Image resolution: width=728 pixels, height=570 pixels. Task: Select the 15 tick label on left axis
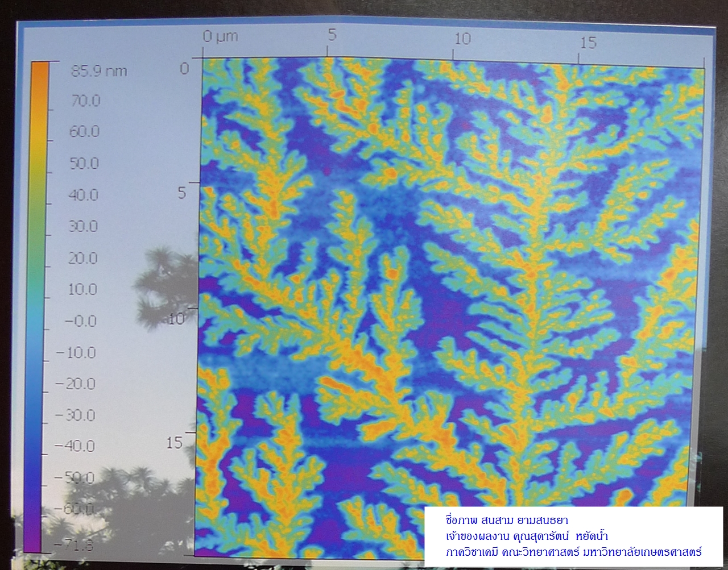175,443
